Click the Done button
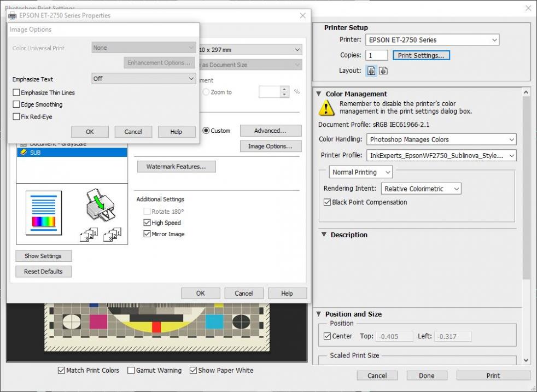This screenshot has width=537, height=392. [x=427, y=376]
